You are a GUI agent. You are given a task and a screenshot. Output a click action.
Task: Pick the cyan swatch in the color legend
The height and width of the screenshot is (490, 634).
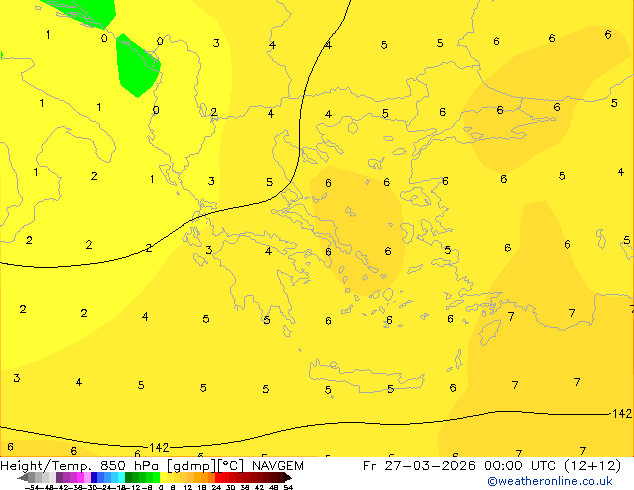click(121, 477)
